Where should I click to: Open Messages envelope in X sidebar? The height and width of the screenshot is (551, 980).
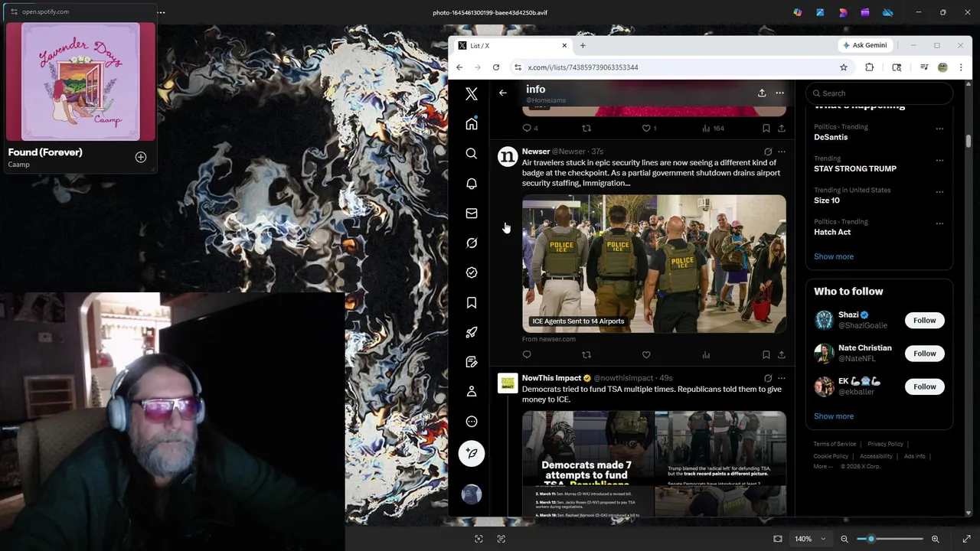coord(472,214)
